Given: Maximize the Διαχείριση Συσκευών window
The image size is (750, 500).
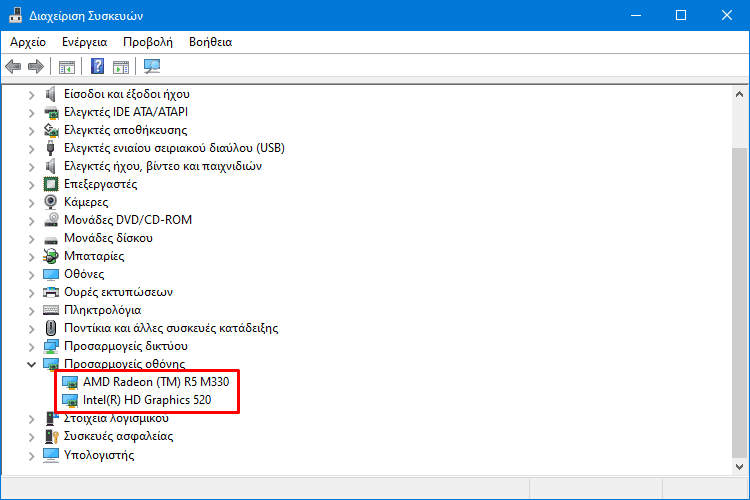Looking at the screenshot, I should (x=681, y=15).
